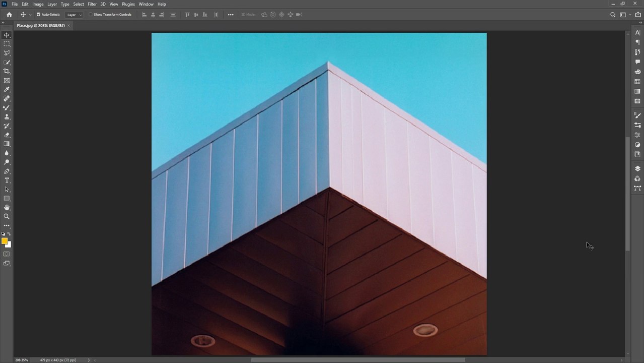Open the Edit menu
The image size is (644, 363).
[25, 4]
